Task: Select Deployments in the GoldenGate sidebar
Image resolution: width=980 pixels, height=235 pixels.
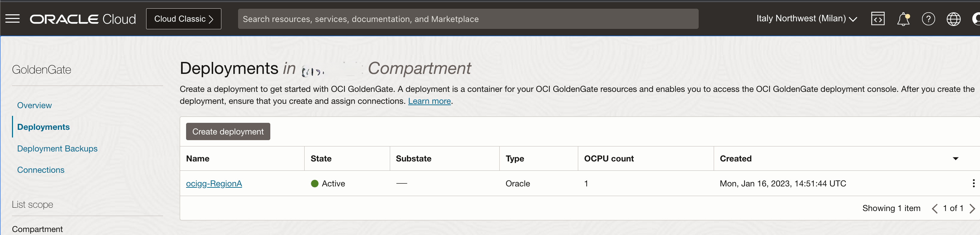Action: [x=43, y=127]
